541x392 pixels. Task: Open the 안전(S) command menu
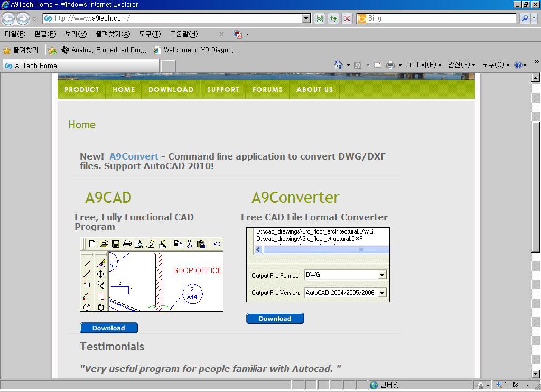[461, 64]
